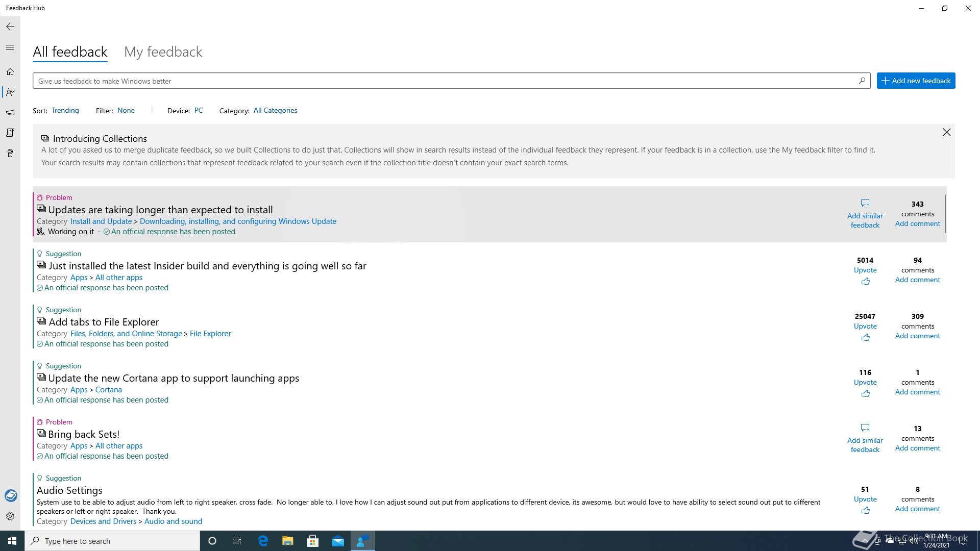Go back with the back arrow
This screenshot has width=980, height=551.
(10, 27)
